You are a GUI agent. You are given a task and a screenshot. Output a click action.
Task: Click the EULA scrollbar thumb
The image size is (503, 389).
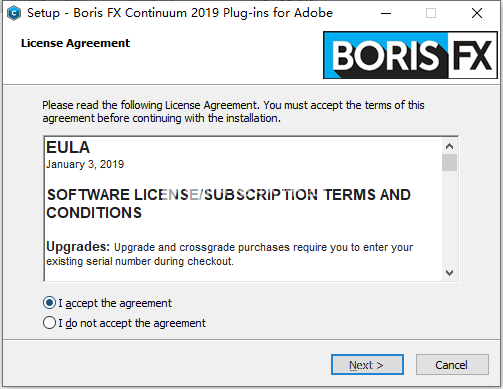[449, 162]
